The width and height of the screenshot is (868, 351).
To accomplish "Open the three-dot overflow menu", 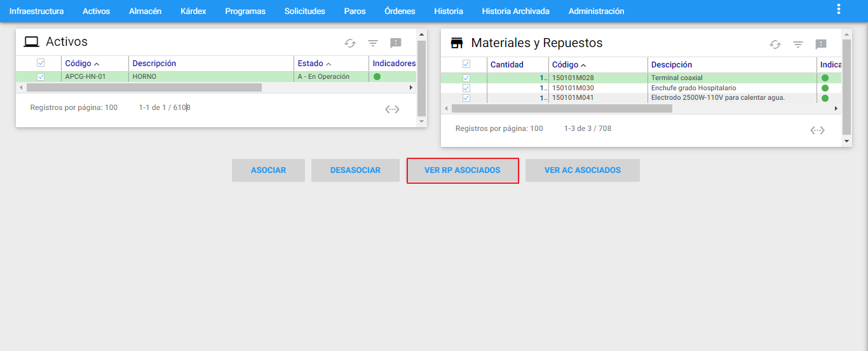I will click(x=839, y=9).
